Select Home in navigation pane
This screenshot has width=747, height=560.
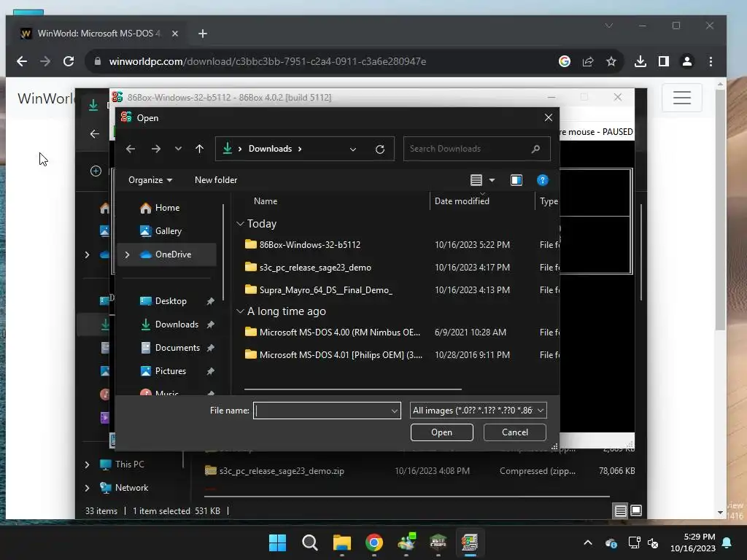point(167,208)
